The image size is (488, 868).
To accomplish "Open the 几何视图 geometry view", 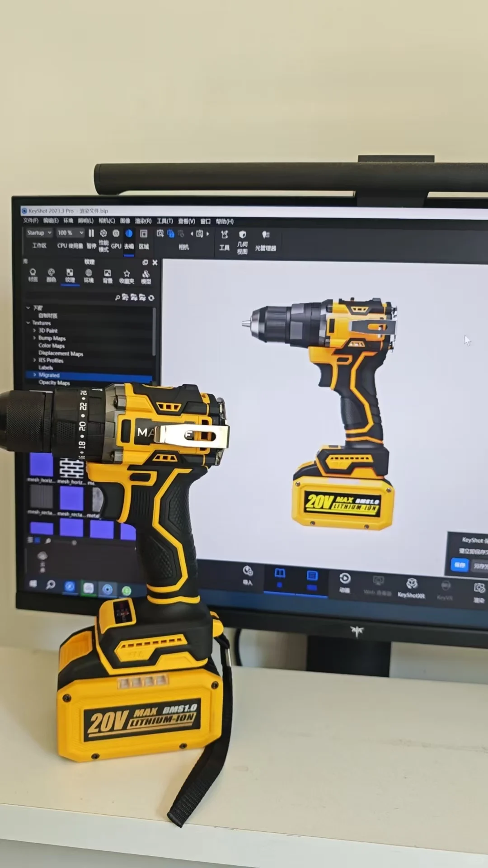I will (x=242, y=242).
